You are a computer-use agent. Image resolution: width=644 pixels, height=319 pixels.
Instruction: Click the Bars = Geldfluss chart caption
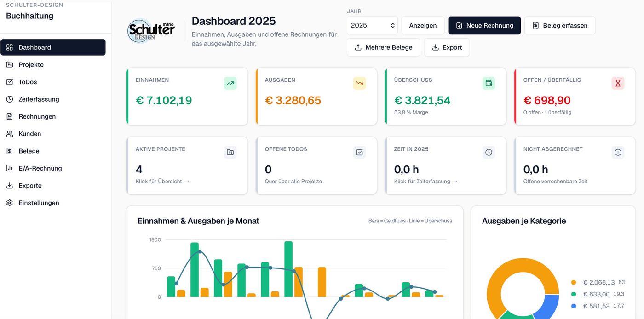[x=410, y=221]
